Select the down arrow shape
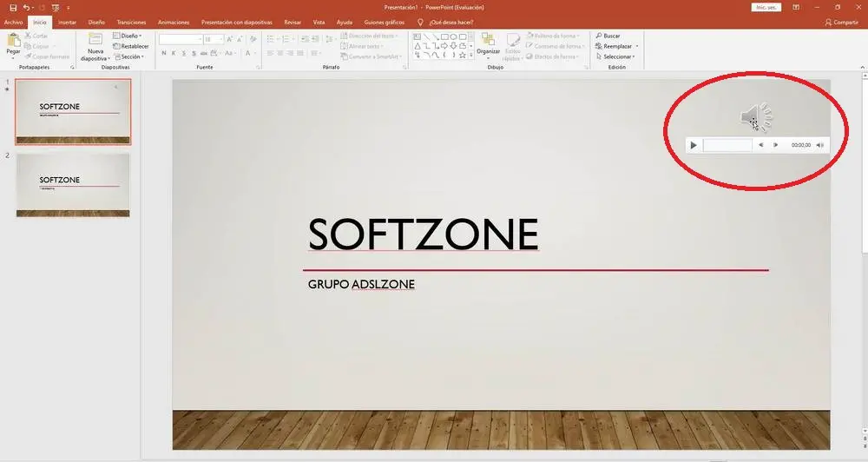Image resolution: width=868 pixels, height=462 pixels. [x=453, y=46]
